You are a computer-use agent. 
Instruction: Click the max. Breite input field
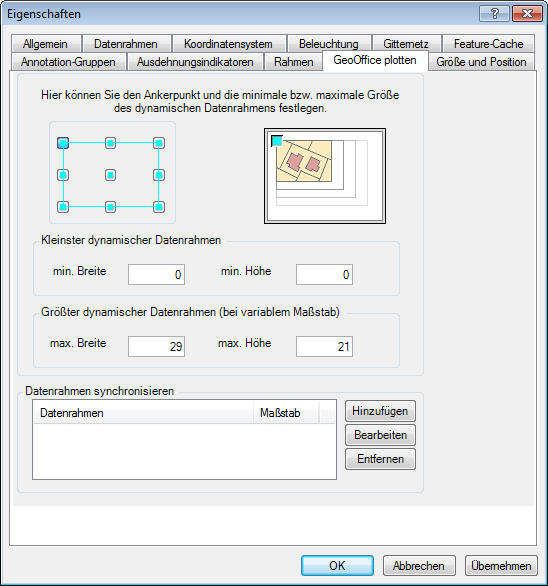tap(156, 346)
